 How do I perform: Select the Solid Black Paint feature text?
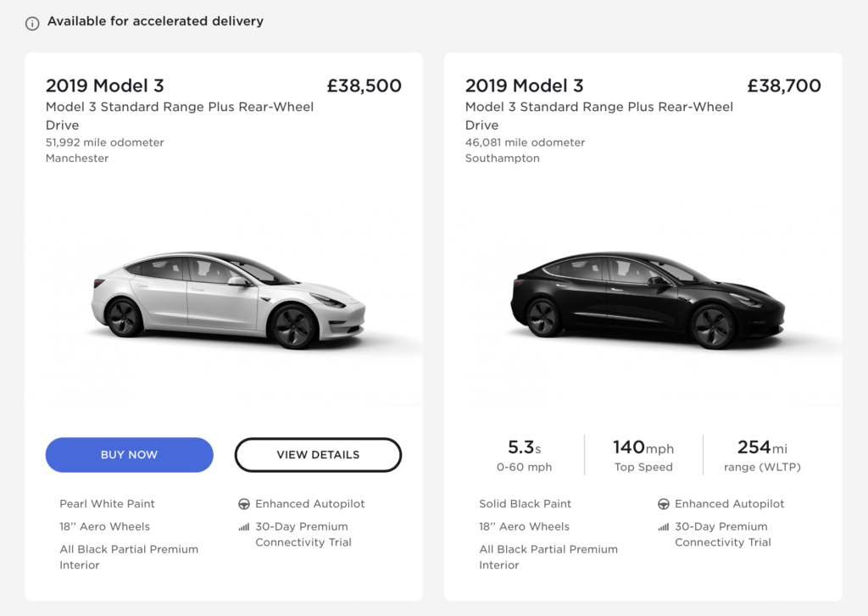pos(526,503)
